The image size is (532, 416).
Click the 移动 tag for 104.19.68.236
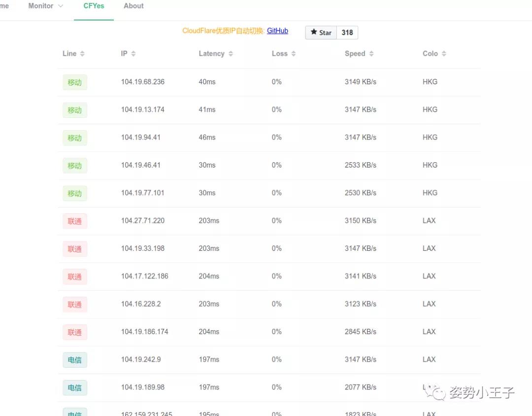(75, 82)
